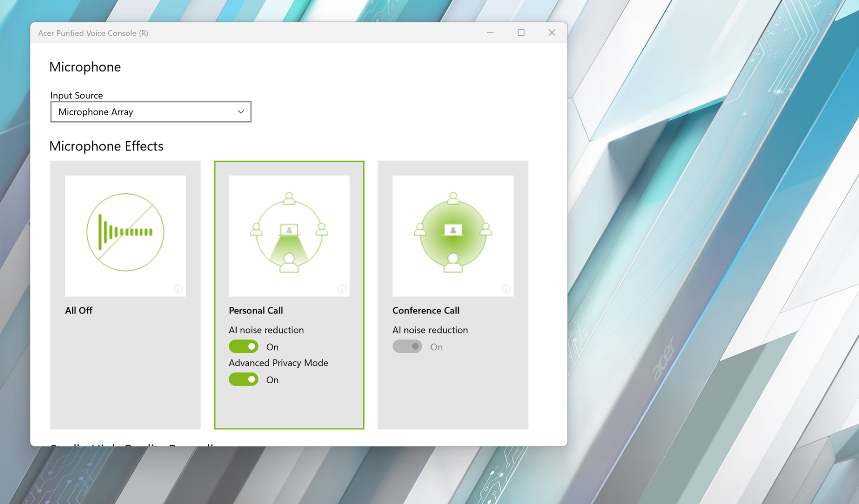Image resolution: width=859 pixels, height=504 pixels.
Task: Close the Purified Voice Console window
Action: (x=552, y=33)
